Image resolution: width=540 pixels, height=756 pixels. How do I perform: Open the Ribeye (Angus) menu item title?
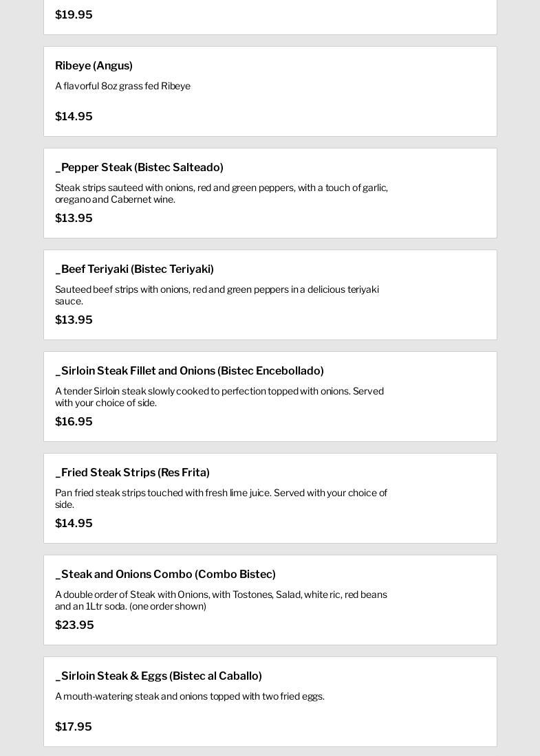pyautogui.click(x=94, y=66)
